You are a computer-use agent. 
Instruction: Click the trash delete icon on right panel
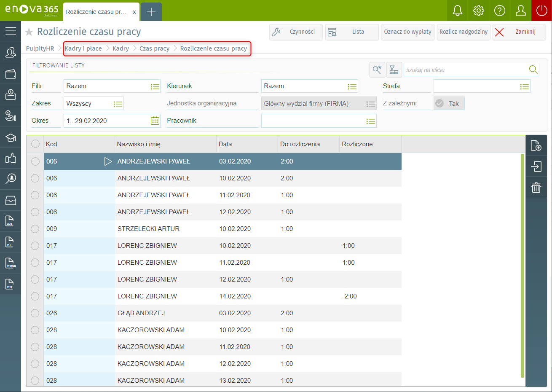[536, 188]
